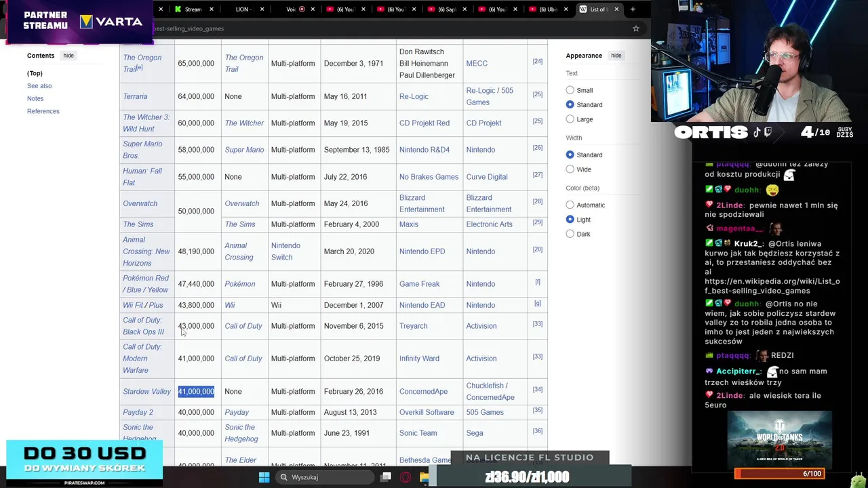Image resolution: width=868 pixels, height=488 pixels.
Task: Launch Opera from the taskbar
Action: click(x=406, y=477)
